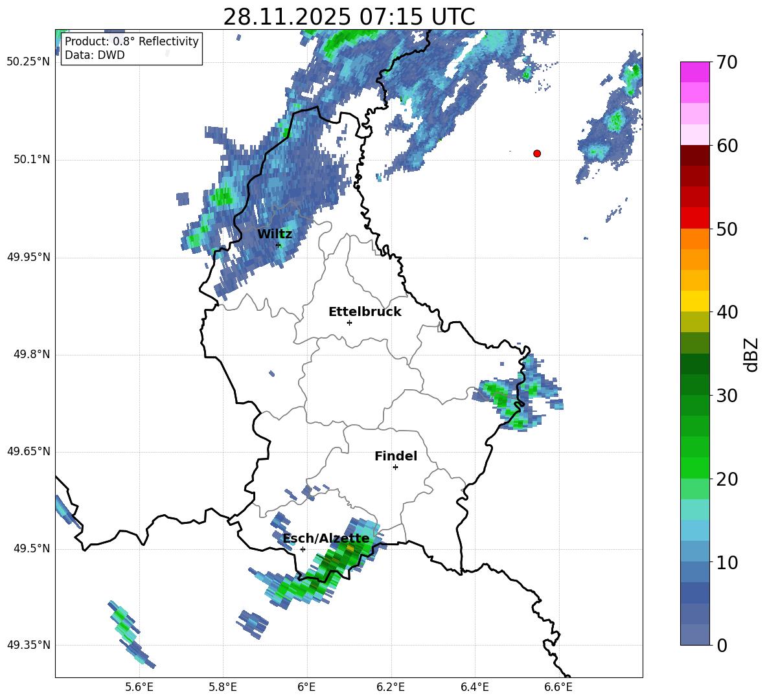Image resolution: width=767 pixels, height=700 pixels.
Task: Click the 5.6°E longitude label
Action: click(139, 687)
